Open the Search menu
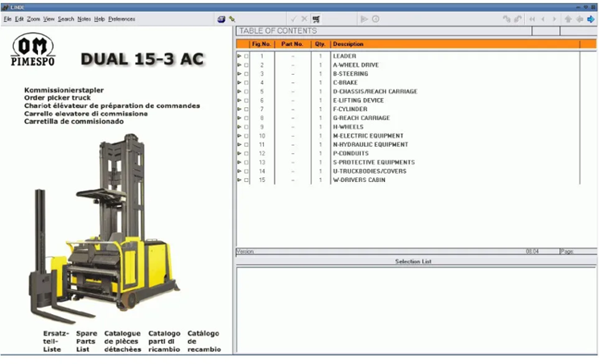Image resolution: width=599 pixels, height=364 pixels. pyautogui.click(x=66, y=19)
